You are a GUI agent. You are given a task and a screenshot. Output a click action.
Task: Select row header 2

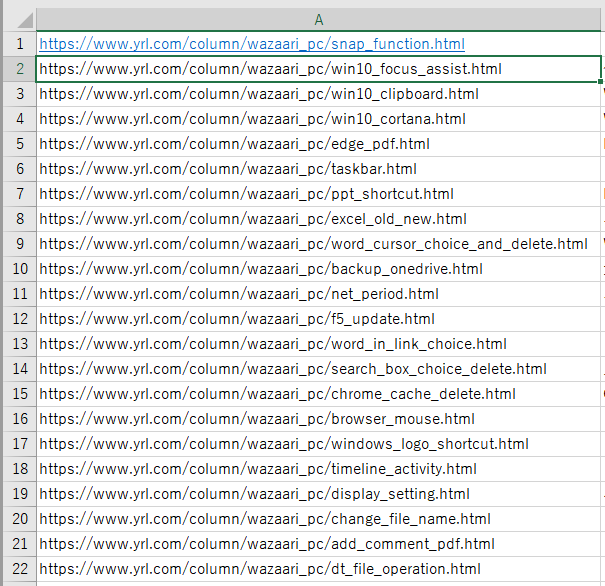click(20, 69)
